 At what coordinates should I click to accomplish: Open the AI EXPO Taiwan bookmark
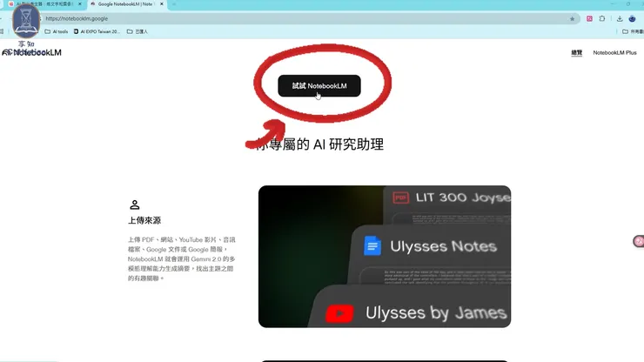[97, 31]
